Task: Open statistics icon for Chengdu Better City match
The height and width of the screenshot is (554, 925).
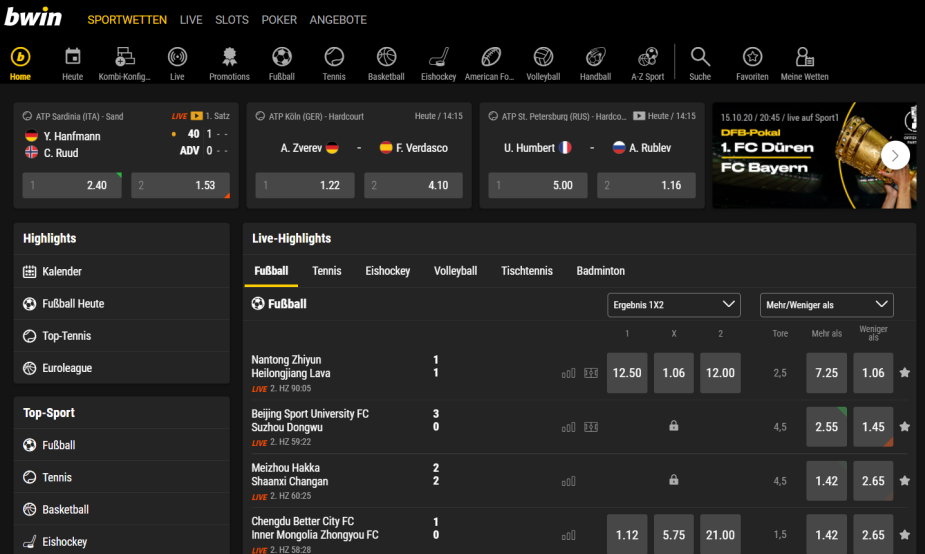Action: [568, 535]
